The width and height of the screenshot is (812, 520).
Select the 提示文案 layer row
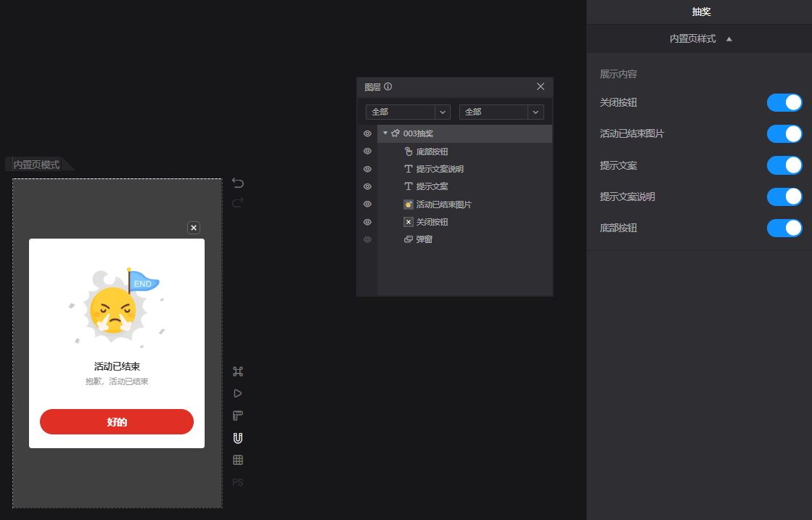(x=464, y=186)
